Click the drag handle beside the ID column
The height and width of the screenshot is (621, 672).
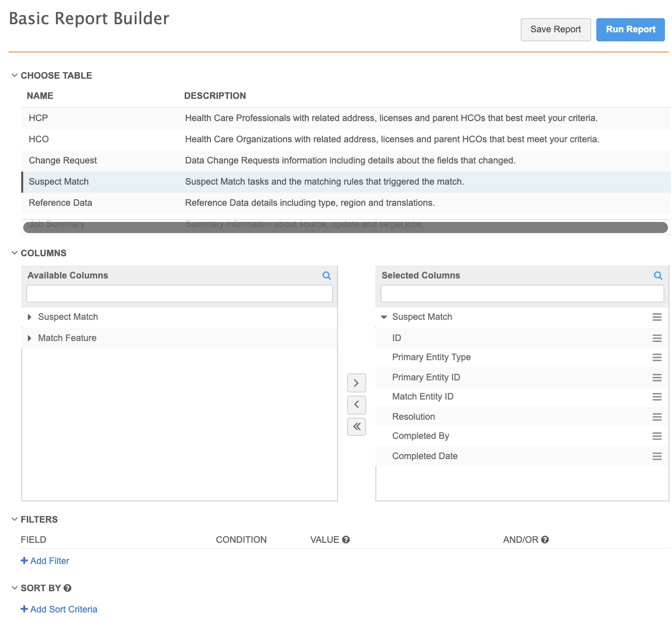coord(657,338)
